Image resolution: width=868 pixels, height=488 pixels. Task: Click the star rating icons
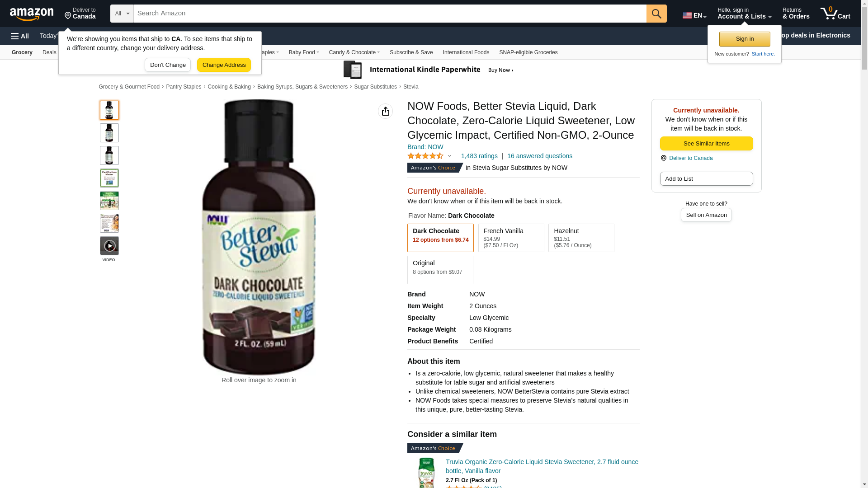pyautogui.click(x=425, y=156)
